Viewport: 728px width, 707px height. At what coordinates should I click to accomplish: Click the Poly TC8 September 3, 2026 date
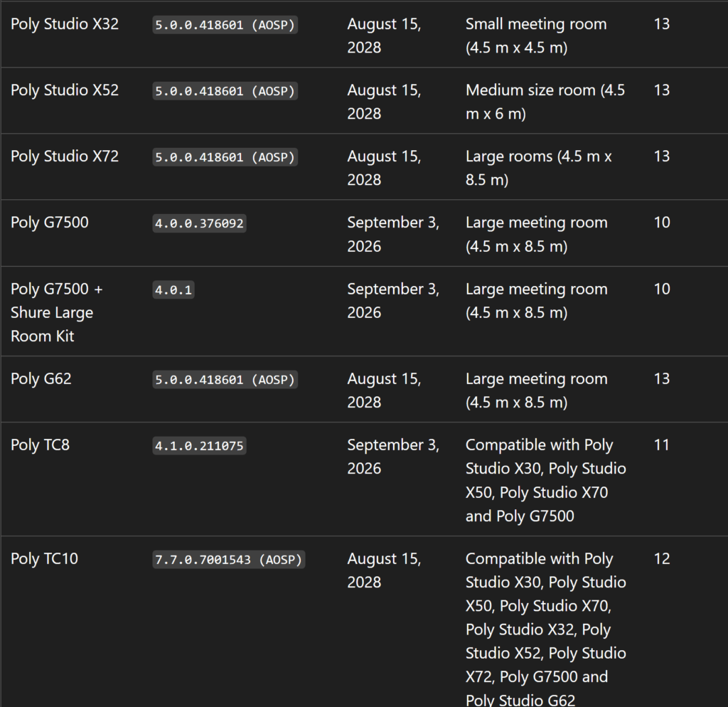point(392,457)
